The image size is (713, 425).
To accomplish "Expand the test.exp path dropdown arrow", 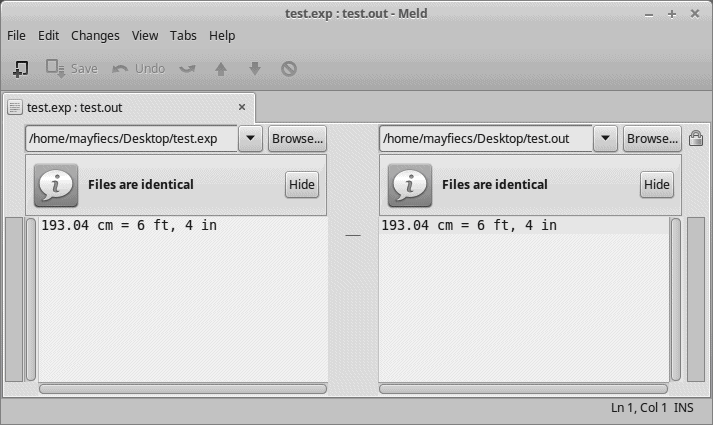I will 251,138.
